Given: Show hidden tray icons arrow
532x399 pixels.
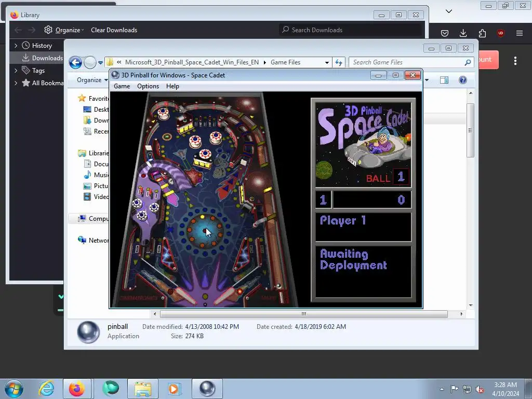Looking at the screenshot, I should point(442,389).
